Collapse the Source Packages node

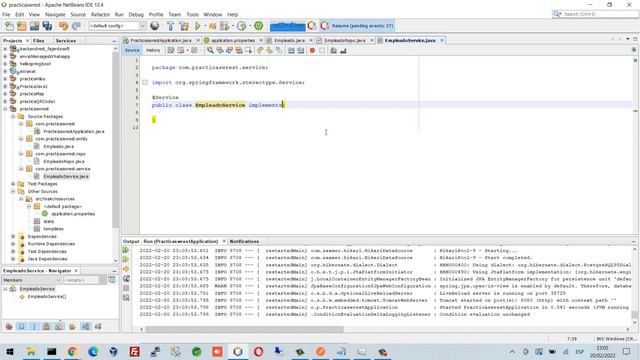click(13, 116)
